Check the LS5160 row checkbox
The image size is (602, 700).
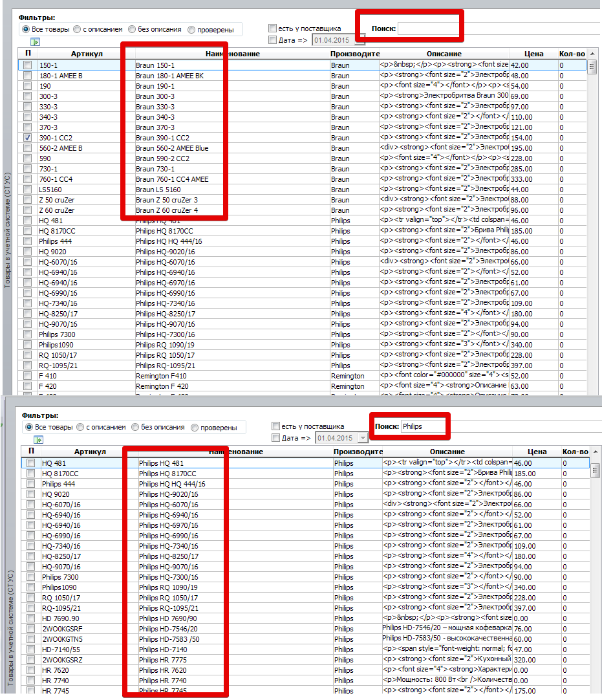(28, 190)
